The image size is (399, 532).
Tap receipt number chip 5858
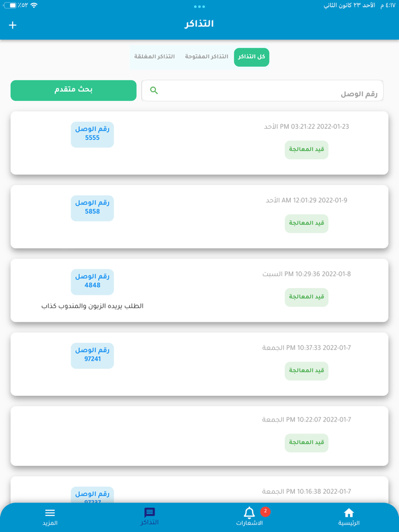pos(92,208)
